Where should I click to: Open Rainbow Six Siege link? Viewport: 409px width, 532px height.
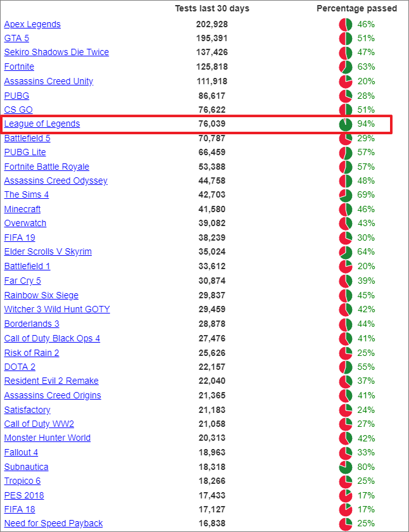tap(41, 296)
